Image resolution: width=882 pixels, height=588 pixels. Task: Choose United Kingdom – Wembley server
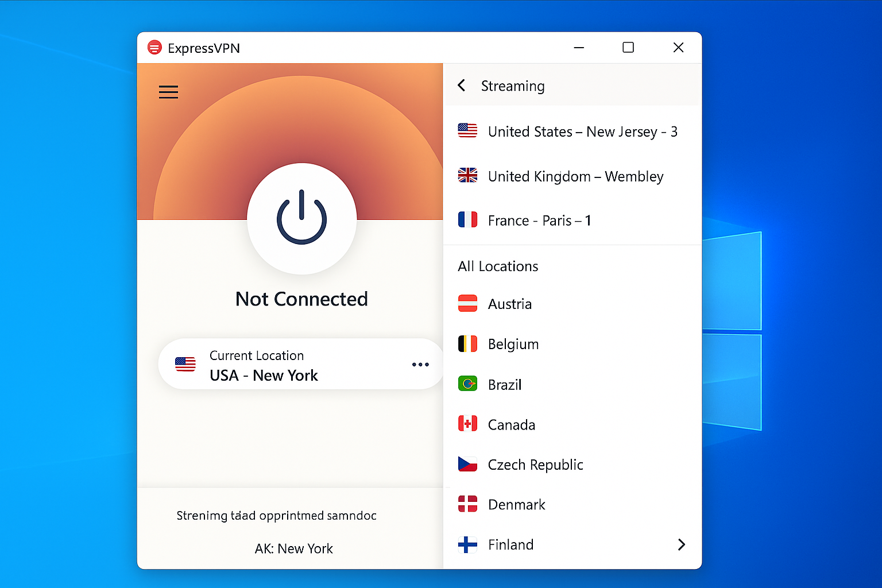pos(575,176)
